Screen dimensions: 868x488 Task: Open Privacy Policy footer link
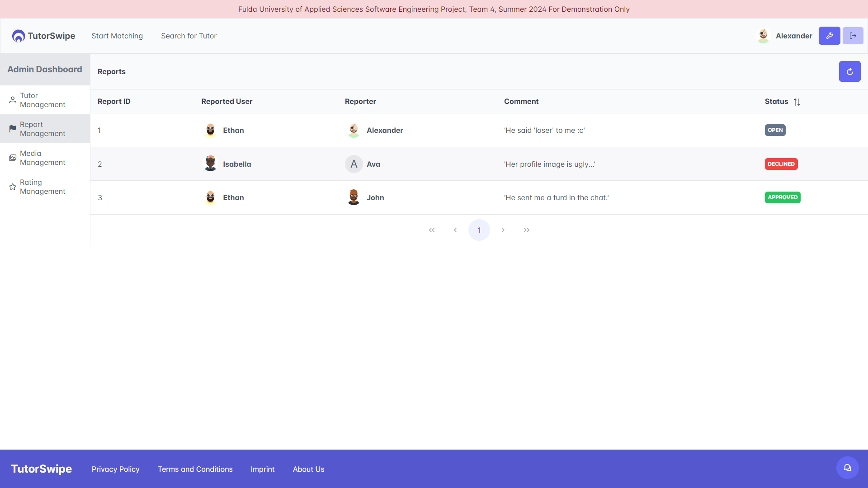115,469
